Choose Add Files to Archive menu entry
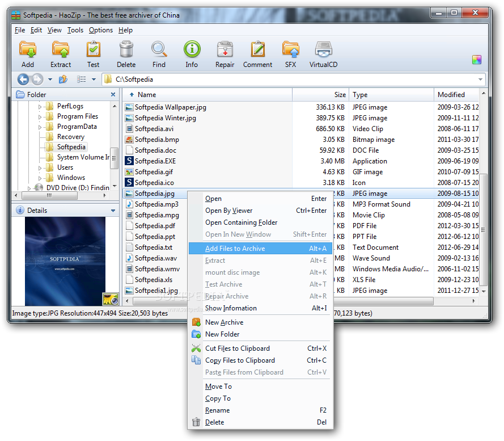Screen dimensions: 504x441 pyautogui.click(x=260, y=249)
